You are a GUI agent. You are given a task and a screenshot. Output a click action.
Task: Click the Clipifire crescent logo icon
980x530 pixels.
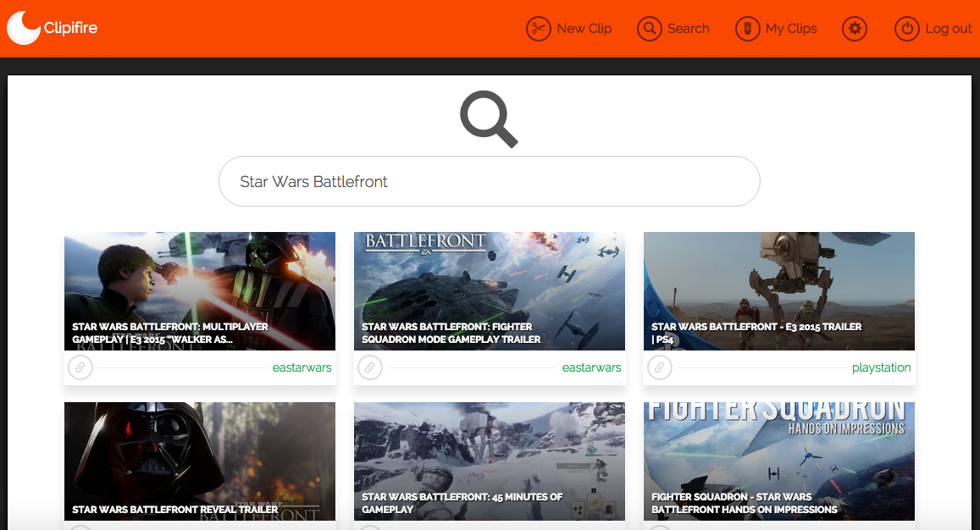click(24, 28)
